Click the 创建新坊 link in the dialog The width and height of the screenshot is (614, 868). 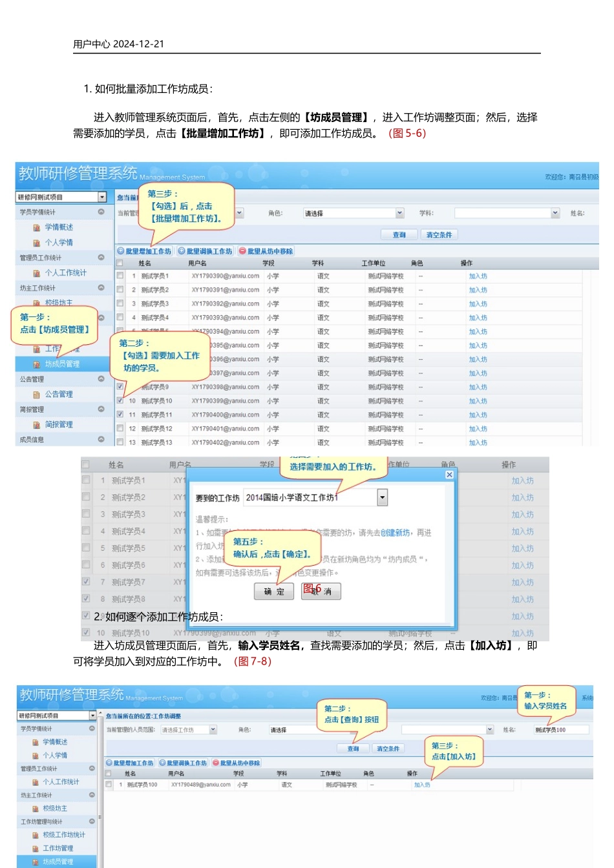(x=395, y=533)
